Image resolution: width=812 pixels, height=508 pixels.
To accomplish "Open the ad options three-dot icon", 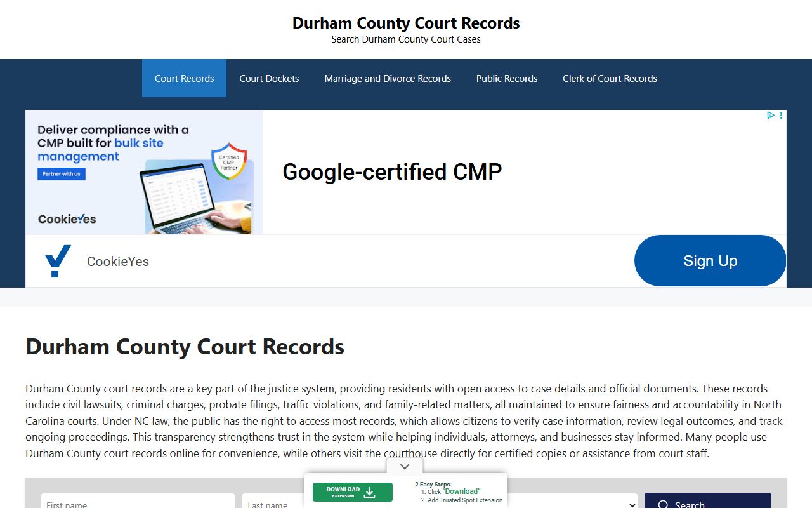I will click(x=781, y=116).
